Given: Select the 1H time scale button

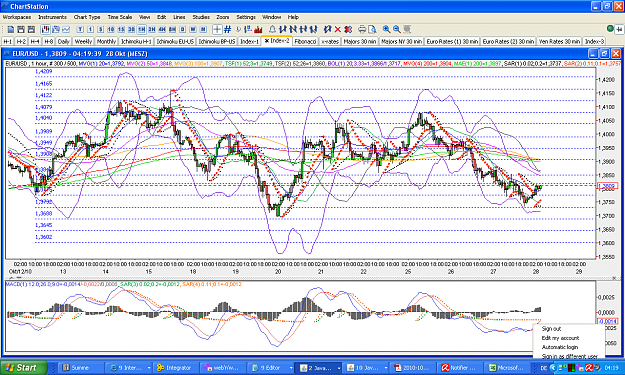Looking at the screenshot, I should point(142,29).
